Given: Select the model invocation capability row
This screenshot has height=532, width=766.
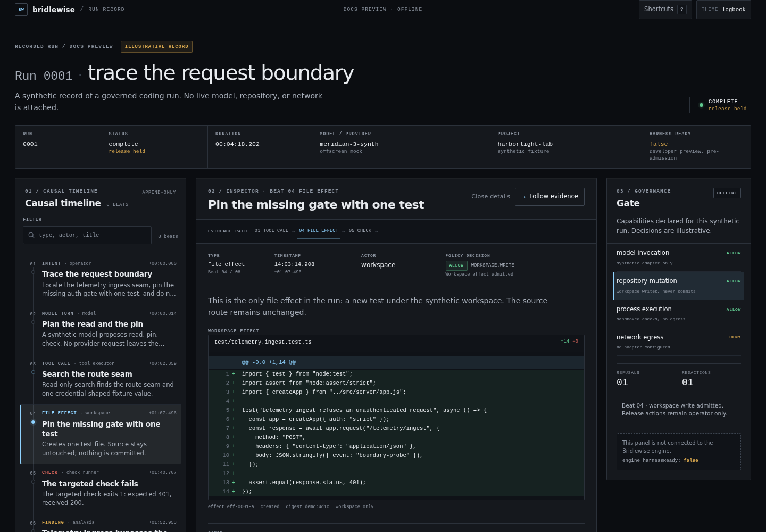Looking at the screenshot, I should pyautogui.click(x=679, y=257).
